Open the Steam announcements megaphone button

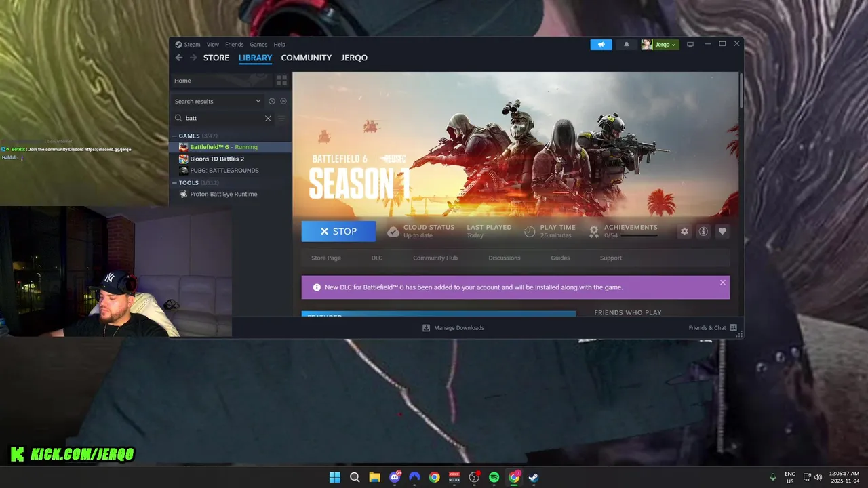(x=601, y=45)
